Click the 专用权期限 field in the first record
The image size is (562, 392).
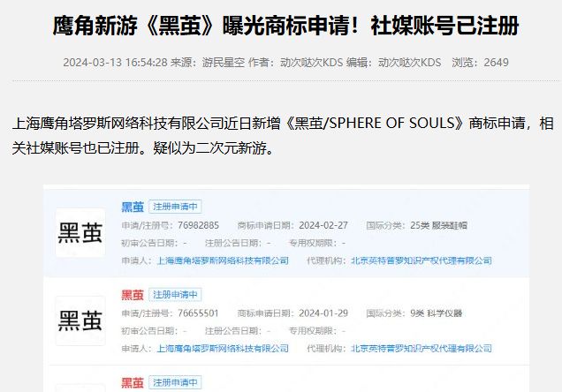[317, 243]
